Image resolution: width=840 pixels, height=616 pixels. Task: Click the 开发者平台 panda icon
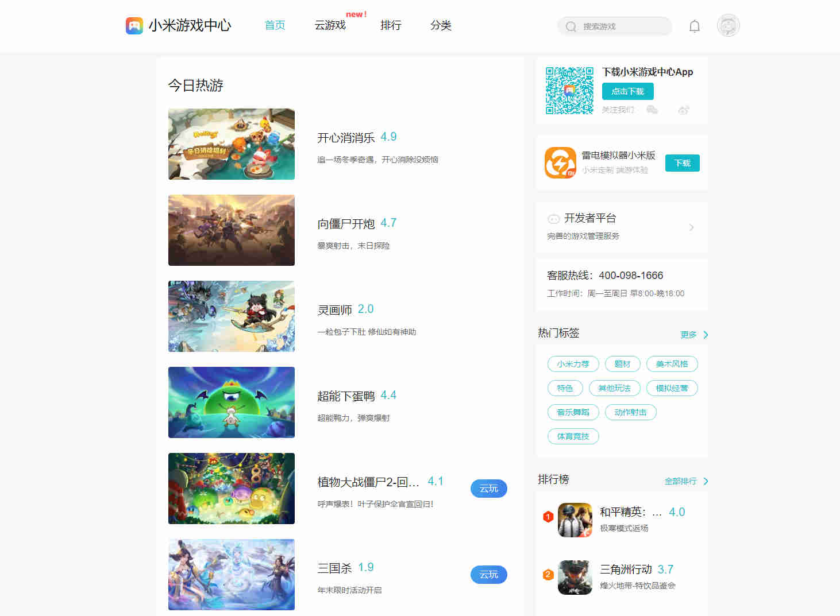coord(553,218)
